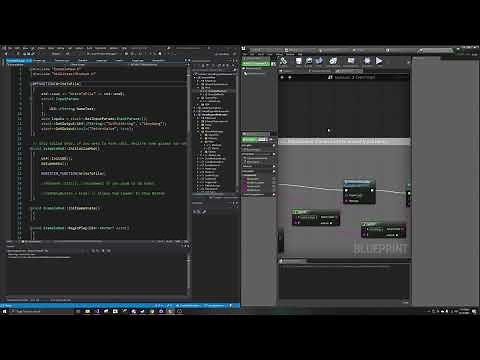Screen dimensions: 480x360
Task: Add a new function with the Functions plus icon
Action: (x=274, y=154)
